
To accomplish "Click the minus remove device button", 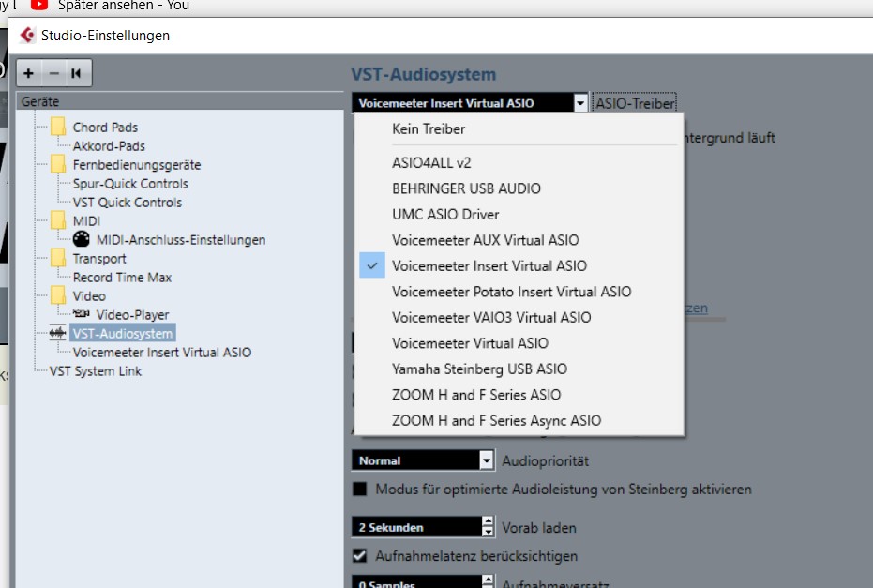I will point(53,73).
